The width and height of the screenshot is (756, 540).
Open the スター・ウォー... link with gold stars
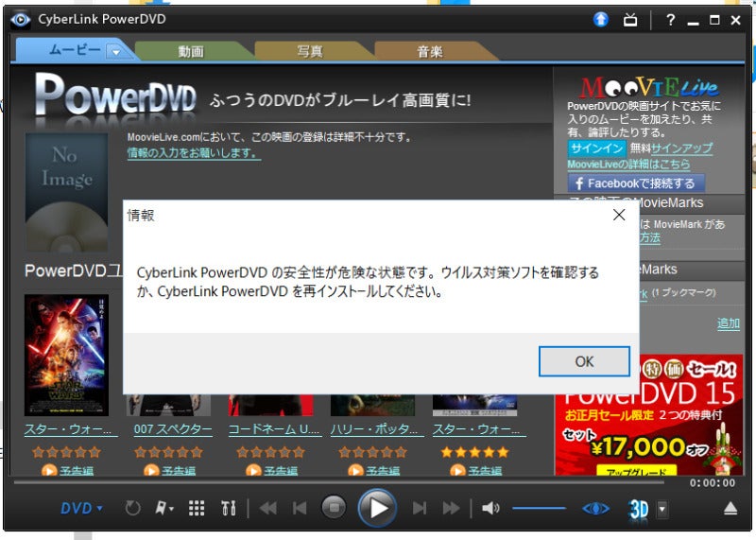pyautogui.click(x=479, y=429)
